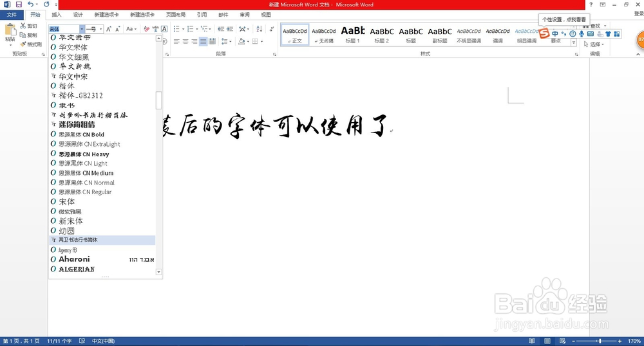The height and width of the screenshot is (346, 644).
Task: Cut selected text with 剪切
Action: 28,26
